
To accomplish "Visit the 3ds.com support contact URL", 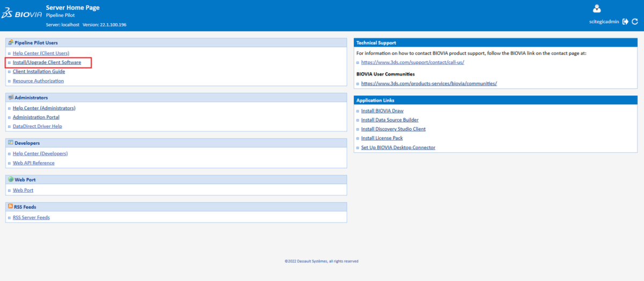I will point(412,62).
